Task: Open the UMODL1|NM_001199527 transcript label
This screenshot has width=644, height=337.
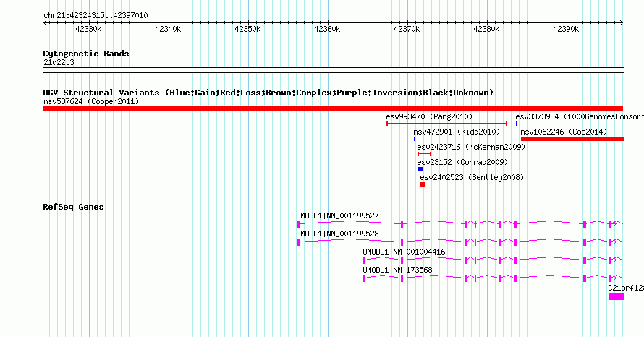Action: coord(337,216)
